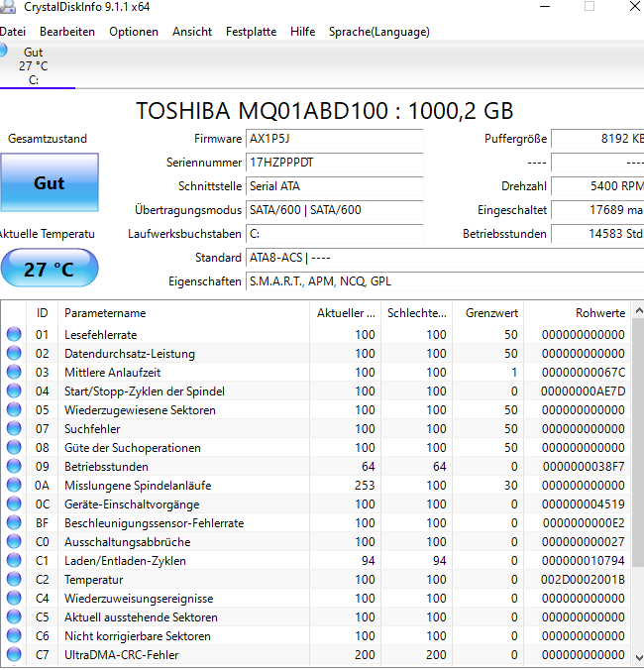The width and height of the screenshot is (644, 670).
Task: Click raw value 0000000038F7
Action: tap(584, 466)
